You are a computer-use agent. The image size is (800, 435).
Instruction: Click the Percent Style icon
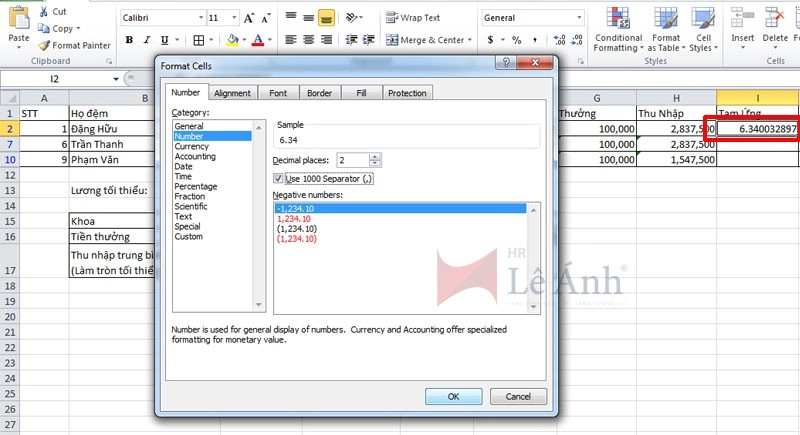[x=515, y=40]
